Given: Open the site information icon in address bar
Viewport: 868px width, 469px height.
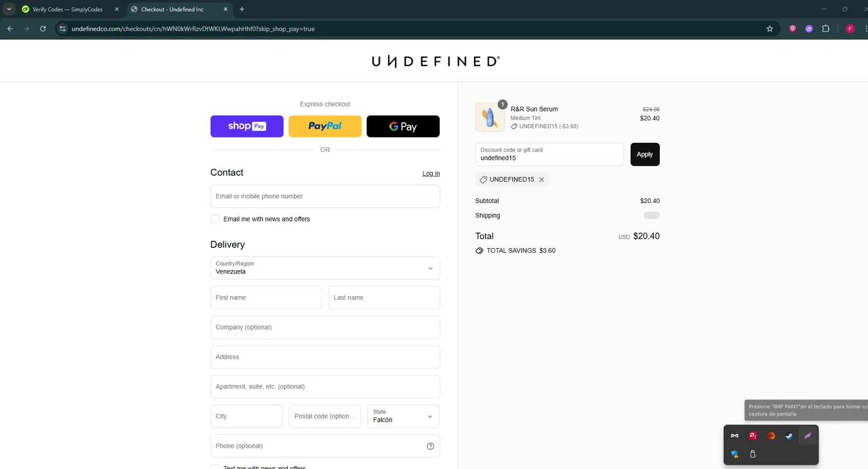Looking at the screenshot, I should click(x=62, y=28).
